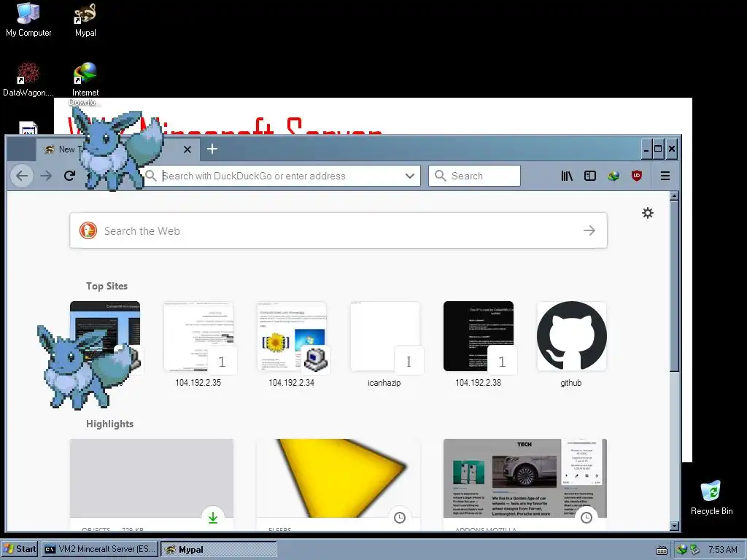Open top site 104.192.2.35

click(198, 344)
